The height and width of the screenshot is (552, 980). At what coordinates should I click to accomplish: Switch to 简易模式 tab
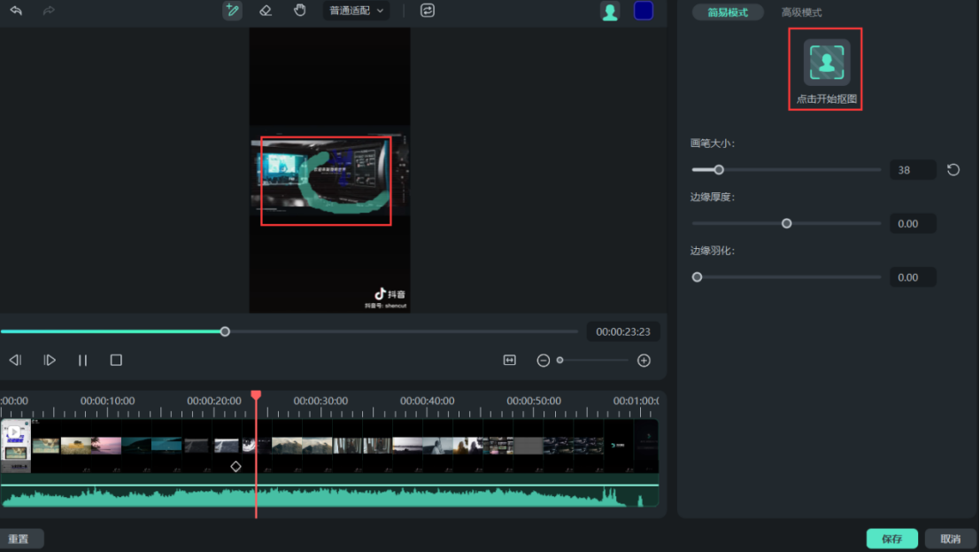(x=728, y=12)
